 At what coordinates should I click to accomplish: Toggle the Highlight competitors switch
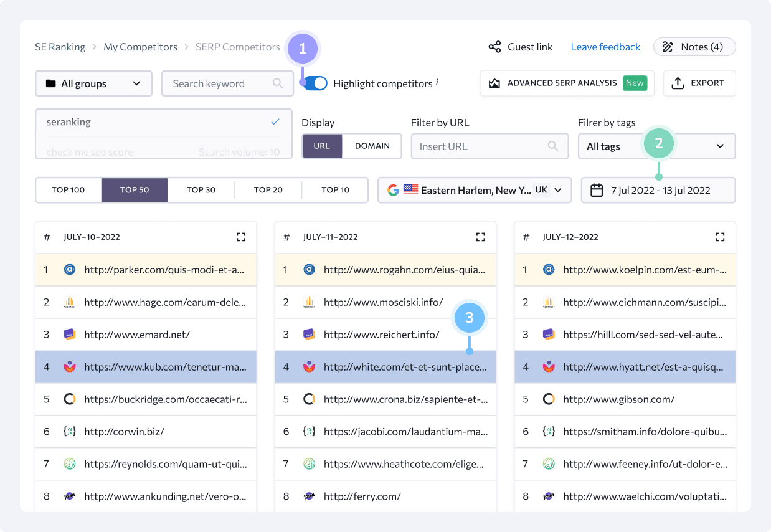pyautogui.click(x=316, y=83)
